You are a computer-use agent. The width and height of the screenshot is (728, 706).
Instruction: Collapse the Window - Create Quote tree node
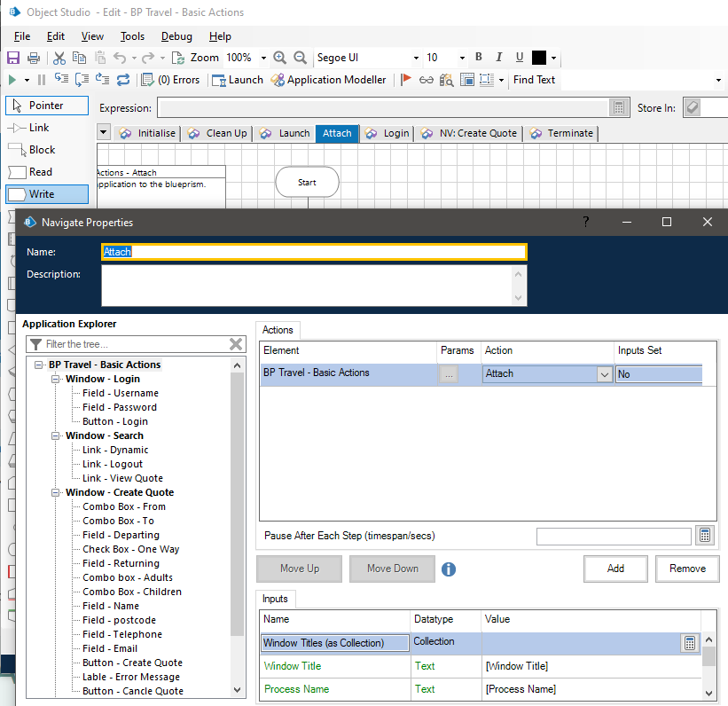57,492
